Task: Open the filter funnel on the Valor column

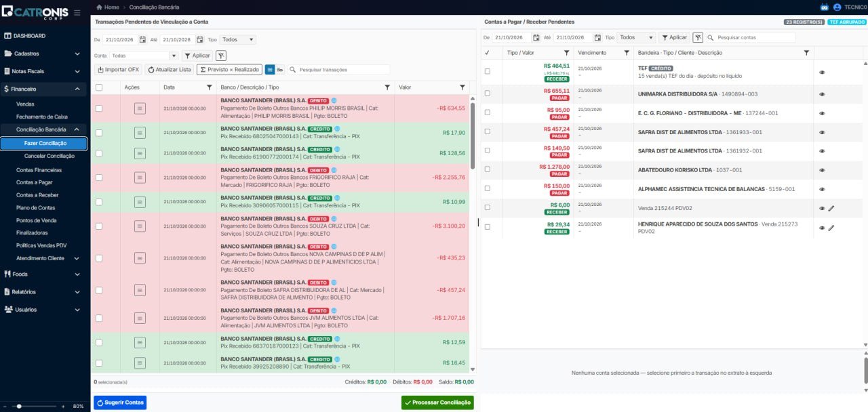Action: click(x=462, y=87)
